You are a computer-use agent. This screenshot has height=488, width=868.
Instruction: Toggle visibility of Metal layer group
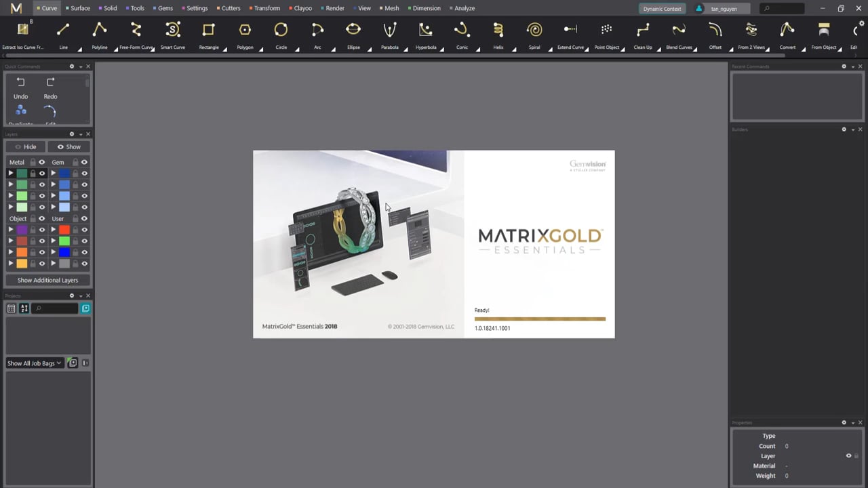[41, 162]
